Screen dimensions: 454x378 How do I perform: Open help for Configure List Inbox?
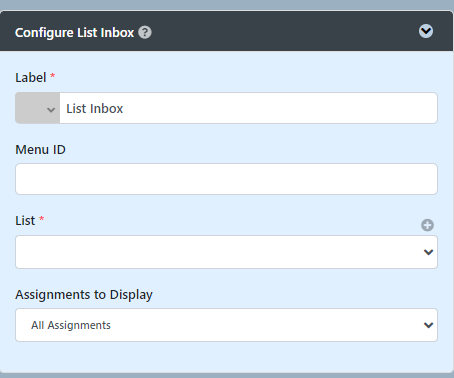[x=145, y=32]
